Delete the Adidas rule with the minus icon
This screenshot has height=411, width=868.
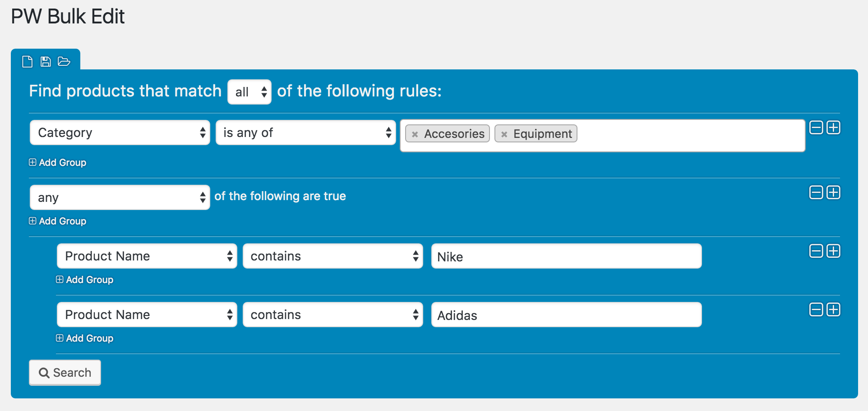coord(816,310)
